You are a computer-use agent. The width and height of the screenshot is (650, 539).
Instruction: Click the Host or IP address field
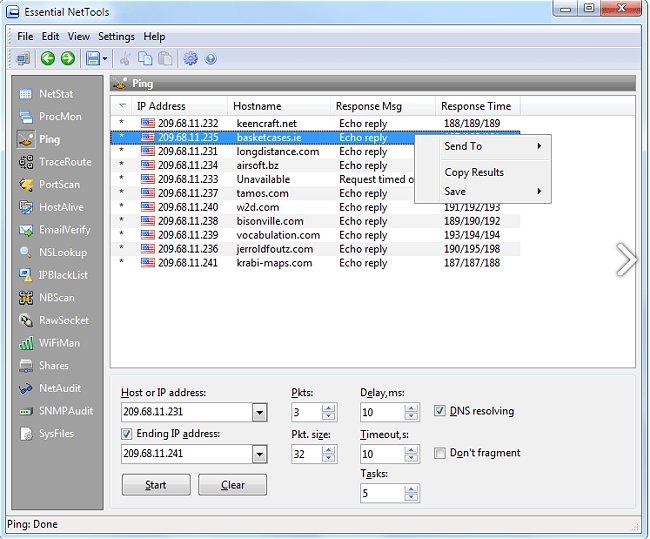point(187,412)
